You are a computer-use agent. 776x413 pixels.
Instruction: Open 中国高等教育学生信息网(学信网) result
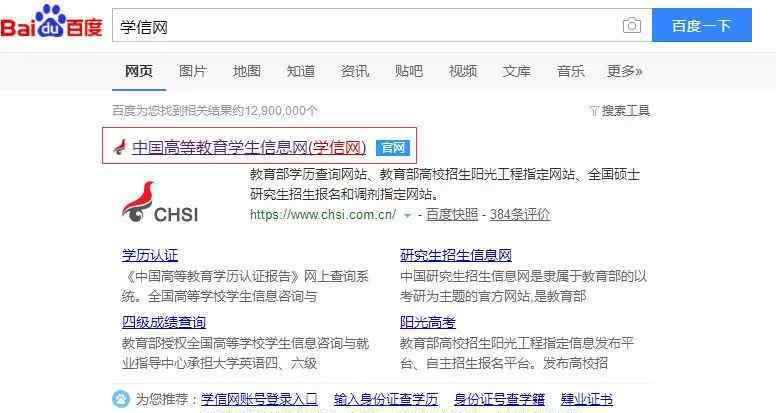(249, 147)
